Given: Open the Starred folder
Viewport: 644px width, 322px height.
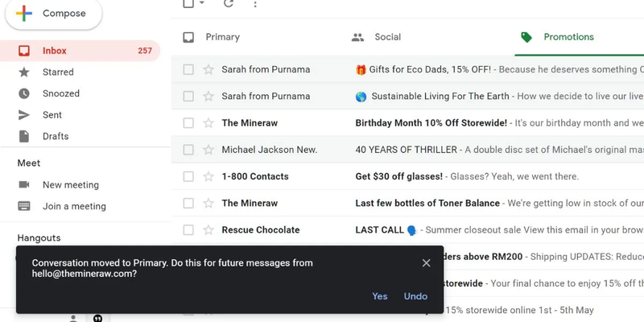Looking at the screenshot, I should [x=58, y=72].
